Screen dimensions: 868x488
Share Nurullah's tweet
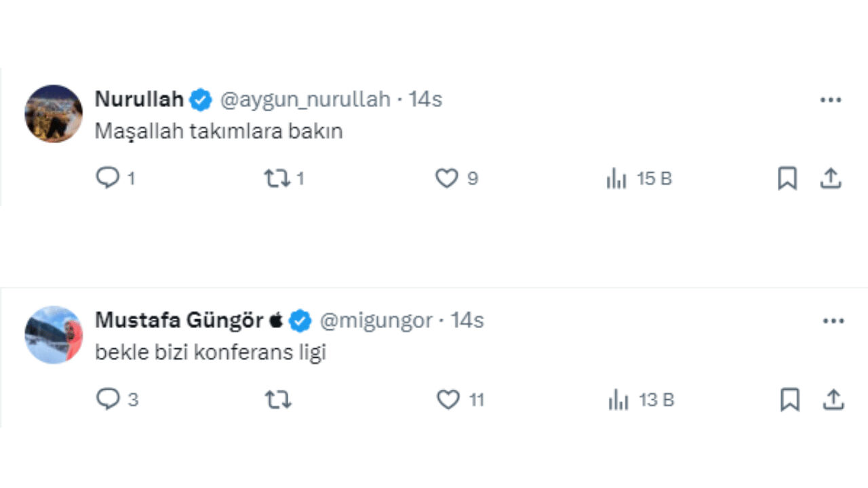[831, 178]
